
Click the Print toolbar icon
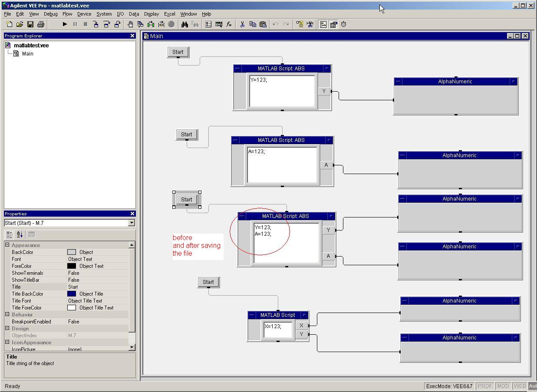click(41, 24)
